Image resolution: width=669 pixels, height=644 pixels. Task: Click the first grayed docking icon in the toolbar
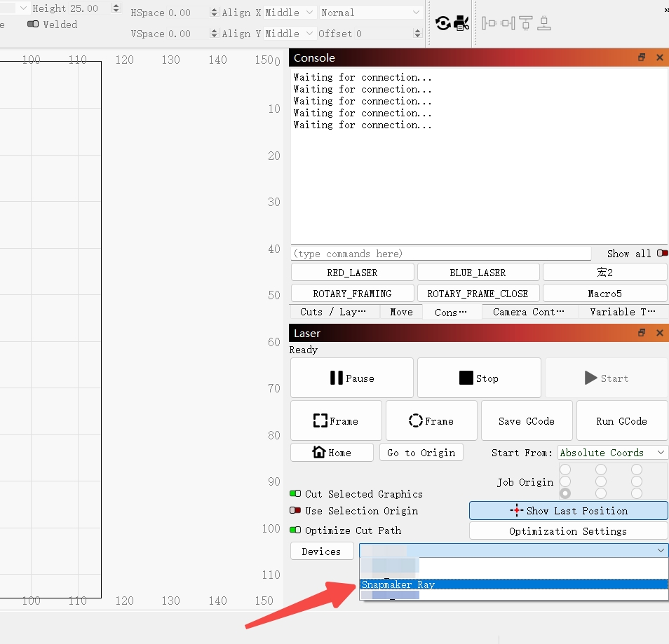click(489, 23)
